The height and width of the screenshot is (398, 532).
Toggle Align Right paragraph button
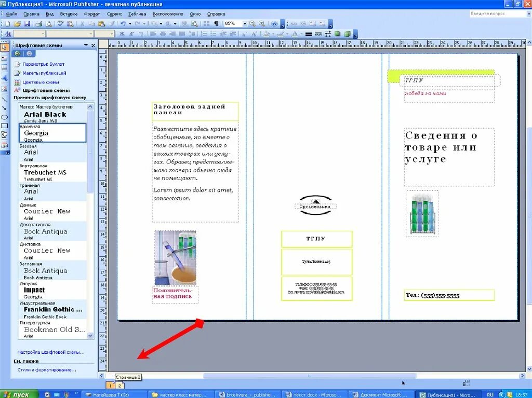point(172,34)
